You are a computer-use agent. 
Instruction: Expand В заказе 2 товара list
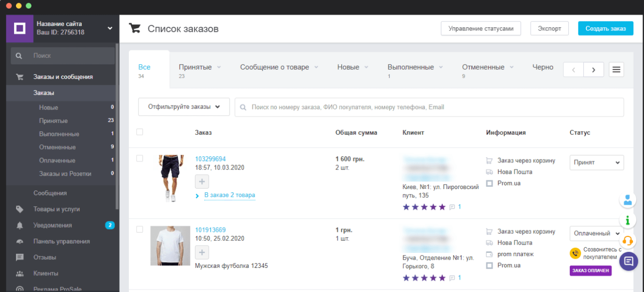pyautogui.click(x=229, y=195)
